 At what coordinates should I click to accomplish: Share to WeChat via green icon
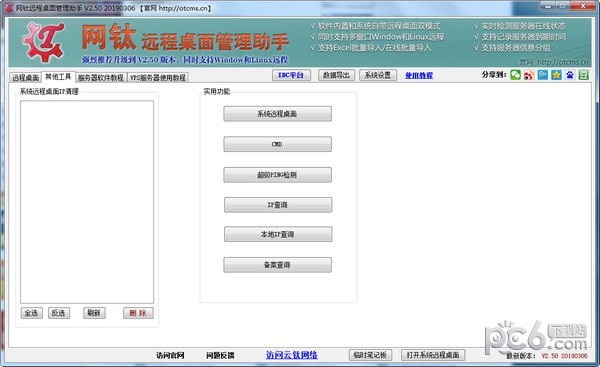coord(515,75)
